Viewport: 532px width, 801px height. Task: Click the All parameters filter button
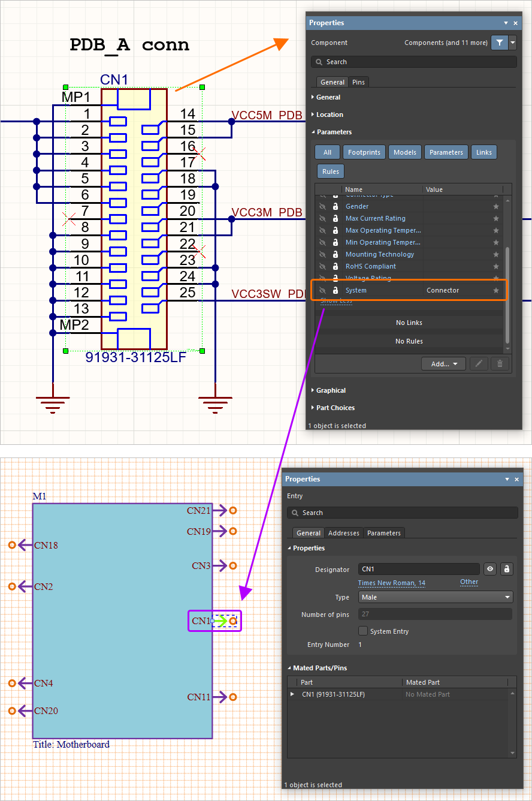[327, 152]
